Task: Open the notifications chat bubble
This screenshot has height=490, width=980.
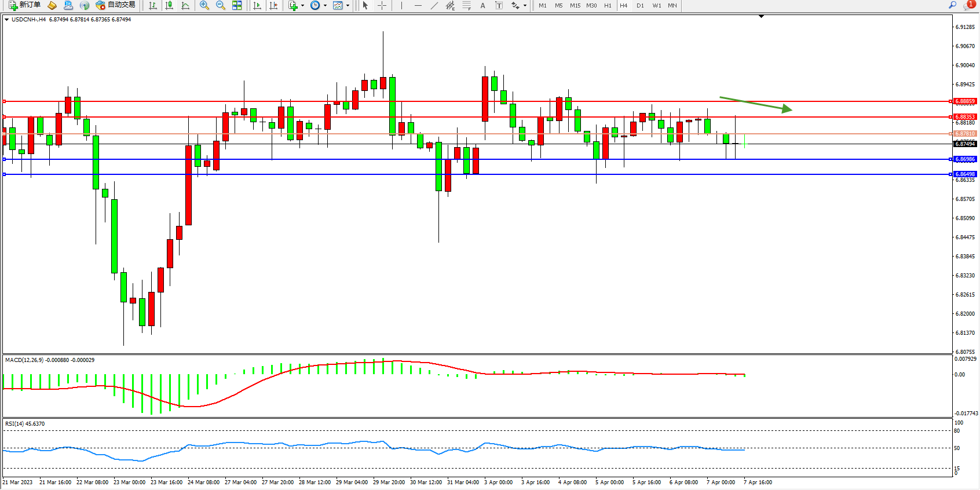Action: pos(968,5)
